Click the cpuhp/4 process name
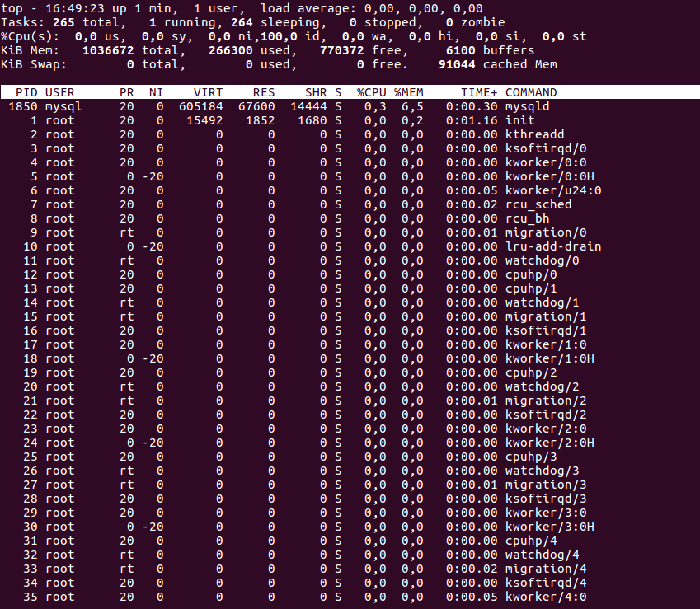The height and width of the screenshot is (609, 700). tap(531, 541)
